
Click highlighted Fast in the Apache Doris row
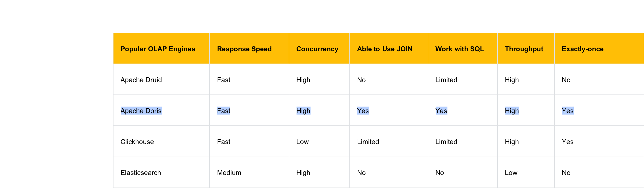click(x=224, y=111)
